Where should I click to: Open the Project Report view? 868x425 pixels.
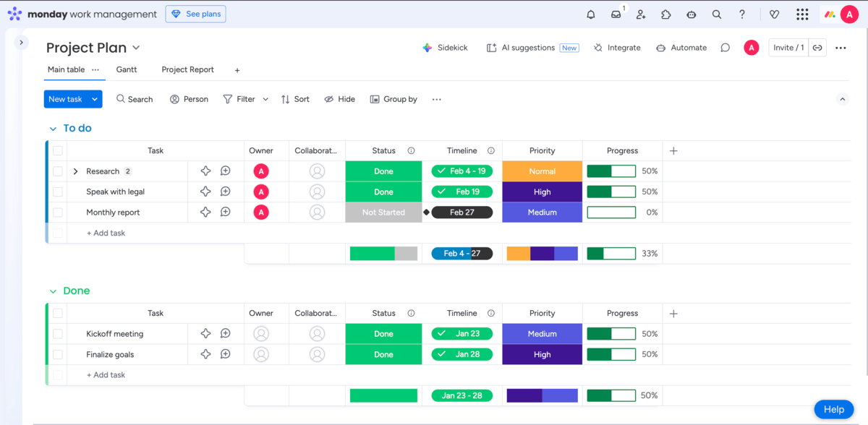pyautogui.click(x=187, y=69)
